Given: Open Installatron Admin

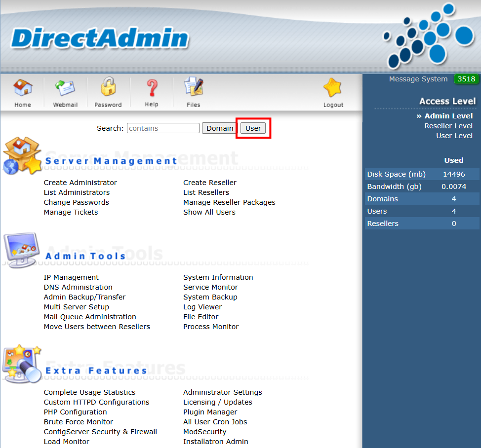Looking at the screenshot, I should pyautogui.click(x=216, y=442).
